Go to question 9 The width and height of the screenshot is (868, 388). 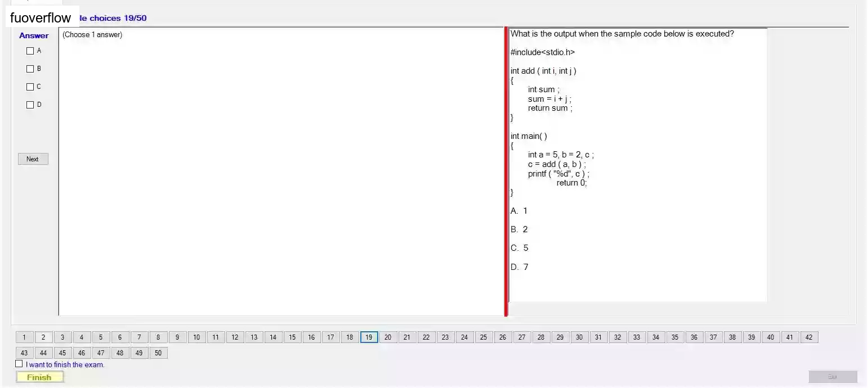pos(177,337)
